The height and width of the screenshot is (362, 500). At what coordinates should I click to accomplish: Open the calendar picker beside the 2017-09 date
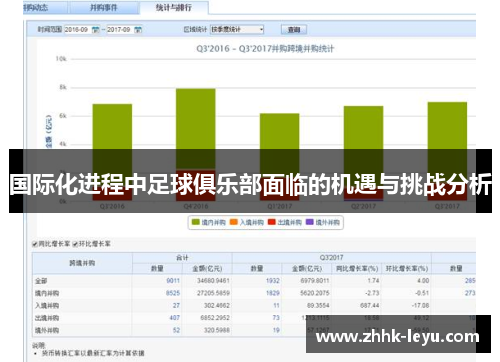(x=138, y=30)
